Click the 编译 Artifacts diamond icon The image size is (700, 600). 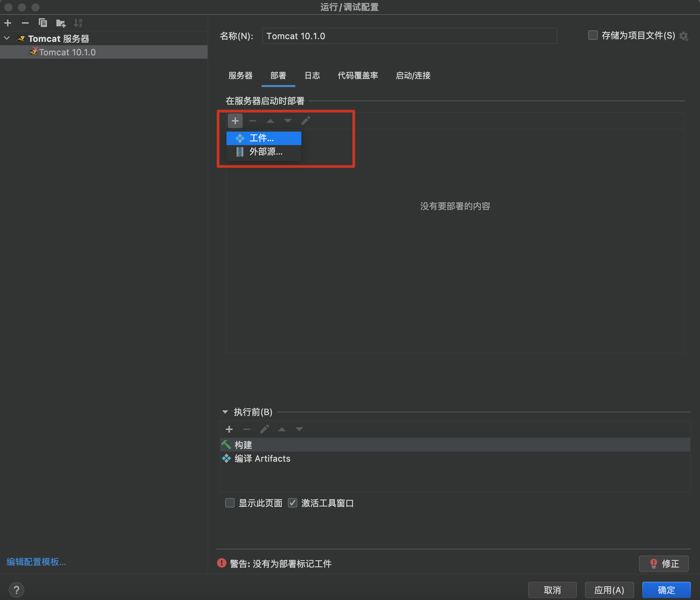pyautogui.click(x=226, y=459)
